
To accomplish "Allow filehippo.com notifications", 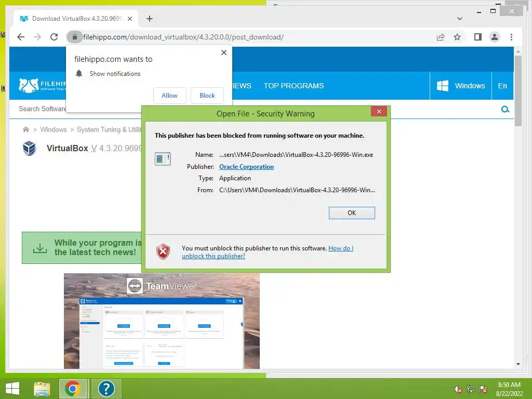I will click(x=170, y=96).
